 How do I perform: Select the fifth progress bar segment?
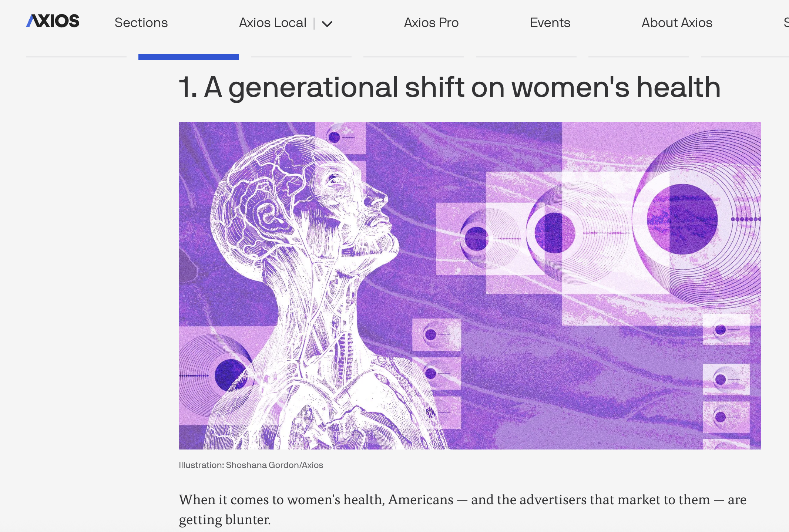pyautogui.click(x=526, y=56)
